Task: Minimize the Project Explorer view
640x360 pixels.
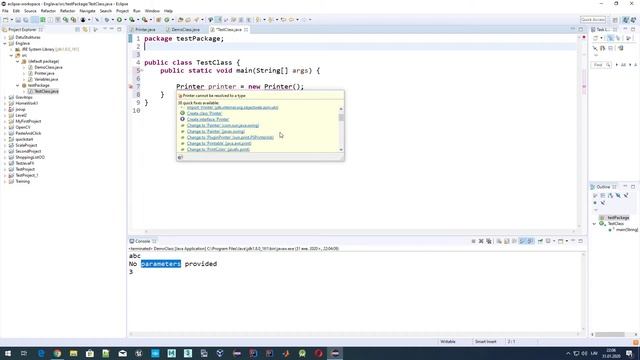Action: pos(111,29)
